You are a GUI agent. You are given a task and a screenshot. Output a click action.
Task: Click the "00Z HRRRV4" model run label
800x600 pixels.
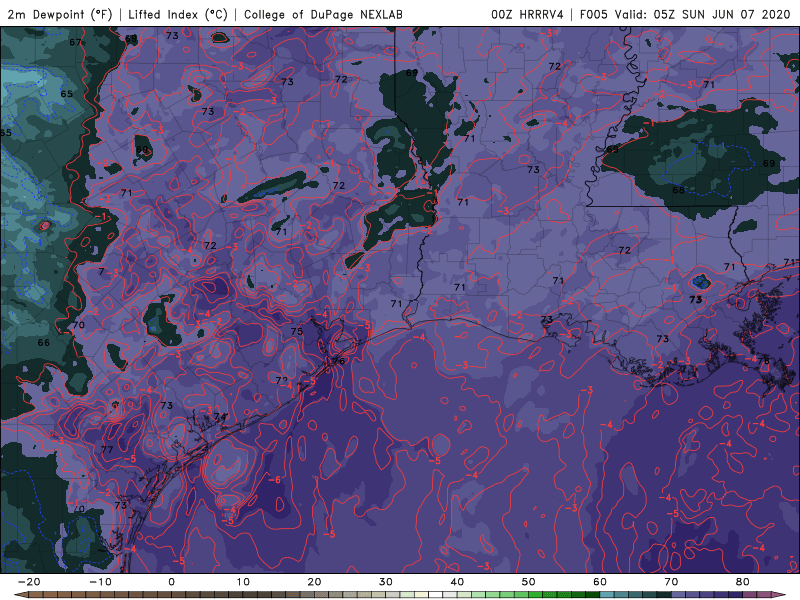[527, 14]
